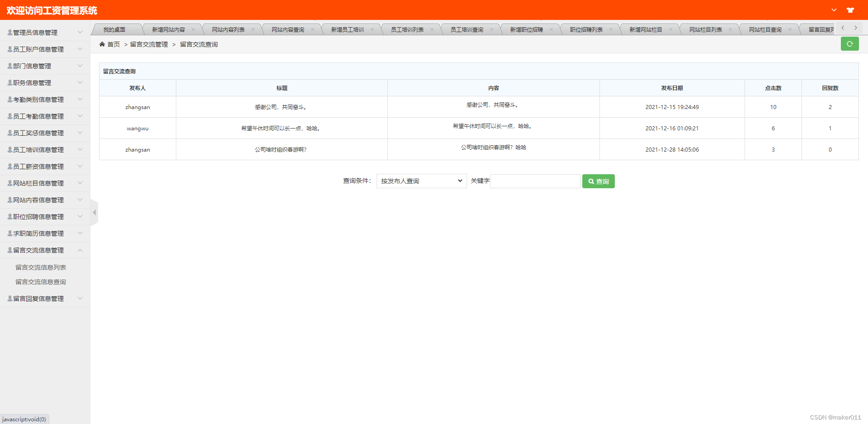The height and width of the screenshot is (424, 868).
Task: Click the 点击数 column header
Action: click(x=773, y=88)
